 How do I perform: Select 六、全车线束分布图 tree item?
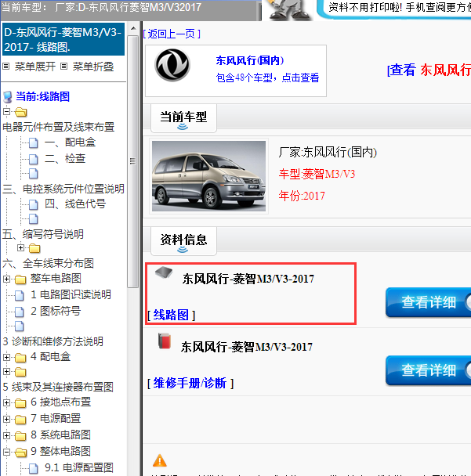point(48,263)
